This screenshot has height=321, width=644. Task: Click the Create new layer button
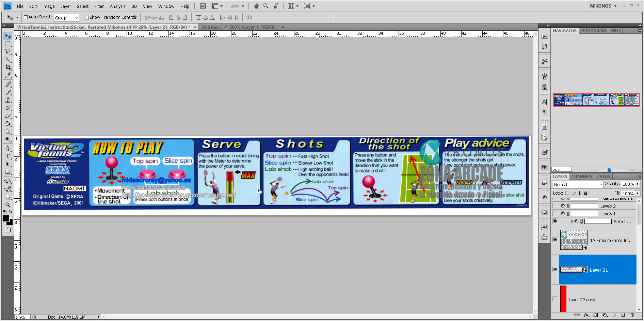[x=623, y=315]
